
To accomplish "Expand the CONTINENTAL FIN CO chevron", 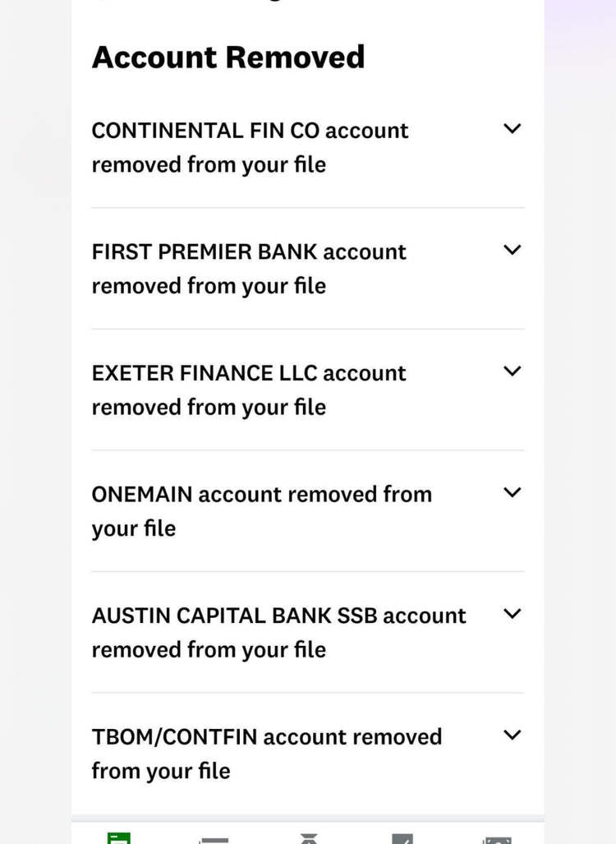I will (x=512, y=129).
